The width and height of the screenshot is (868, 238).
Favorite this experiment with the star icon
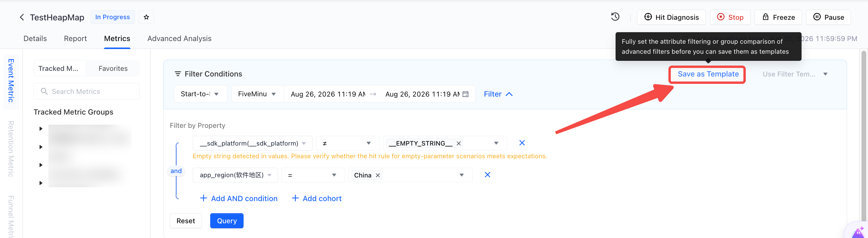(x=146, y=17)
